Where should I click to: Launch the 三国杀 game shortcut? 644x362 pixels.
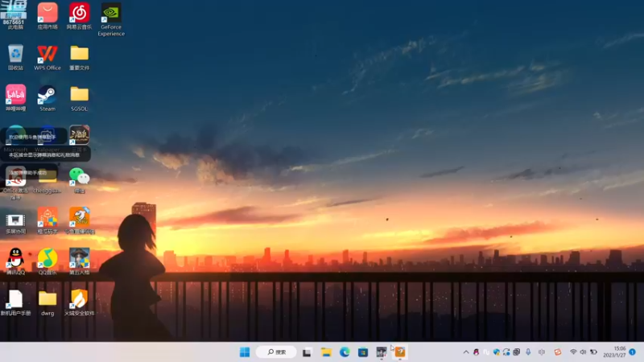click(79, 138)
